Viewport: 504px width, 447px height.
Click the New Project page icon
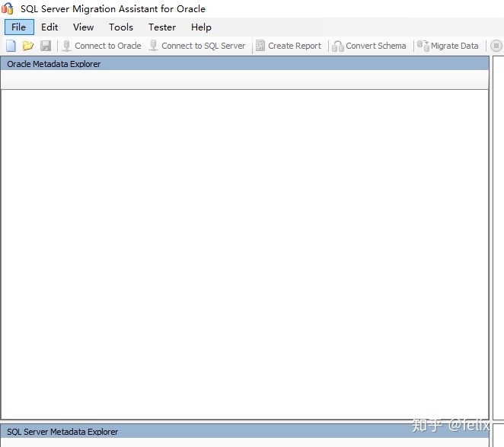[11, 46]
